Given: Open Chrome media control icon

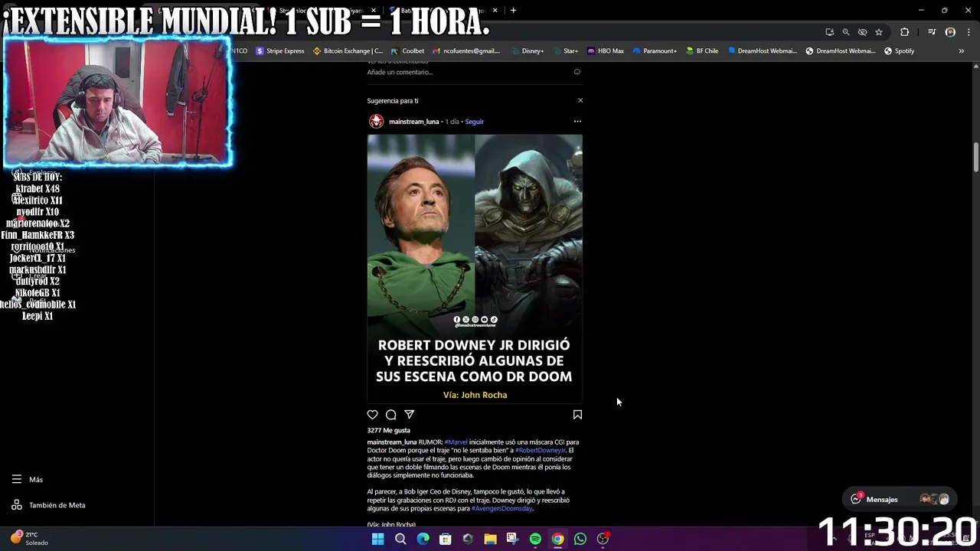Looking at the screenshot, I should coord(932,32).
